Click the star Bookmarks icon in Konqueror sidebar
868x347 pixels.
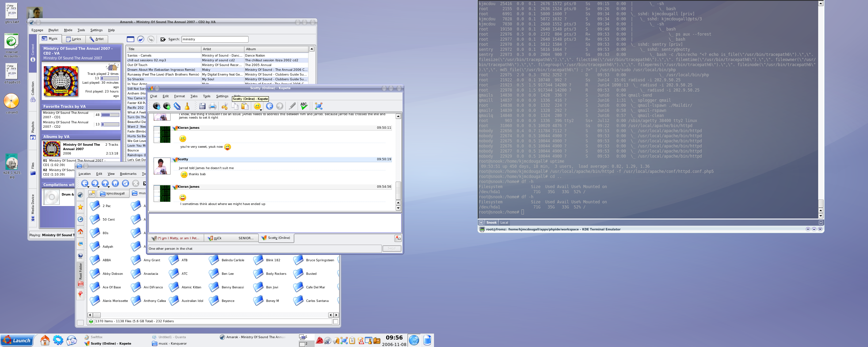(80, 207)
